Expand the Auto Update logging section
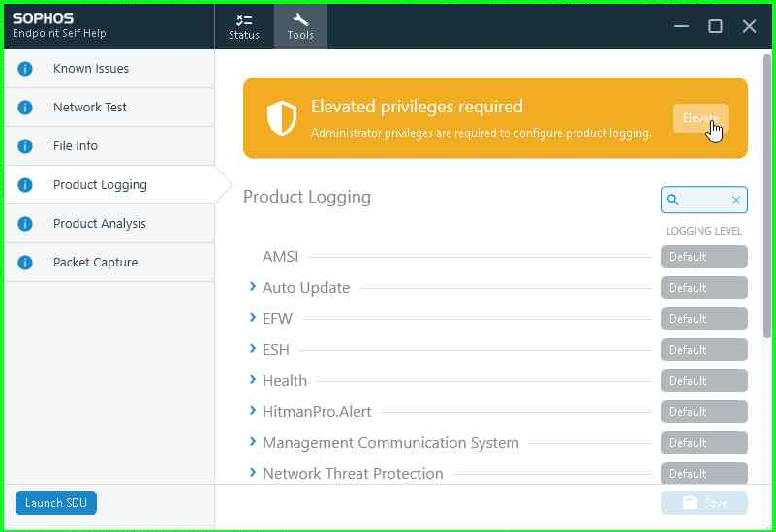 click(x=253, y=287)
